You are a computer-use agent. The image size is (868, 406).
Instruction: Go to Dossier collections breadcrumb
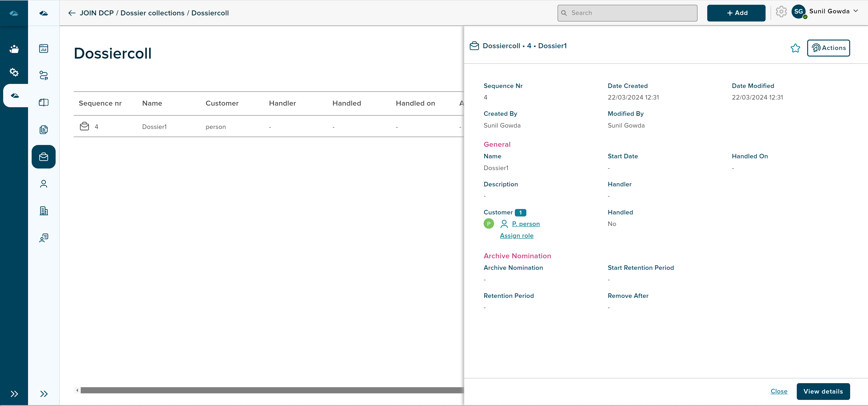point(152,13)
